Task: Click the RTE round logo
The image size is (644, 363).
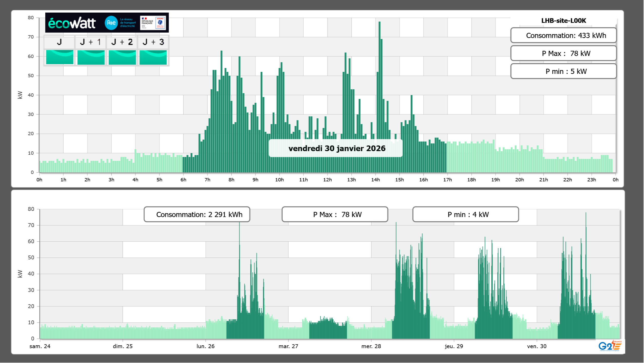Action: click(111, 23)
